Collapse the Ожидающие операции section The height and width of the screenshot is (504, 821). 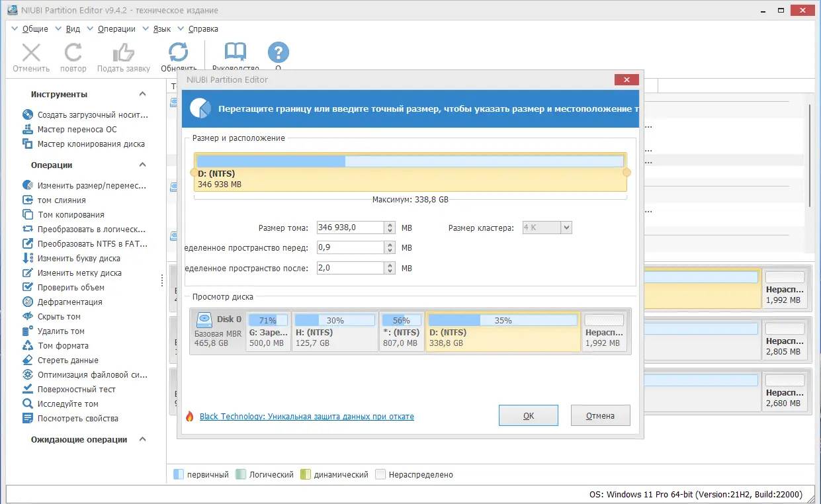[x=142, y=440]
